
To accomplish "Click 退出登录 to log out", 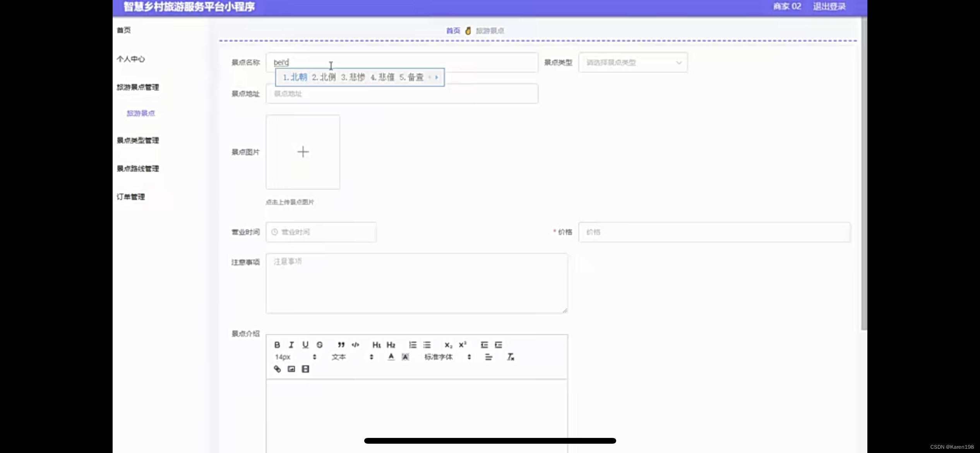I will (829, 7).
